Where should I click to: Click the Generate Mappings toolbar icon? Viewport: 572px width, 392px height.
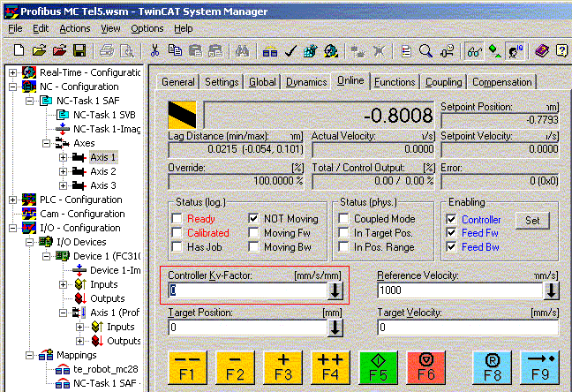point(270,50)
